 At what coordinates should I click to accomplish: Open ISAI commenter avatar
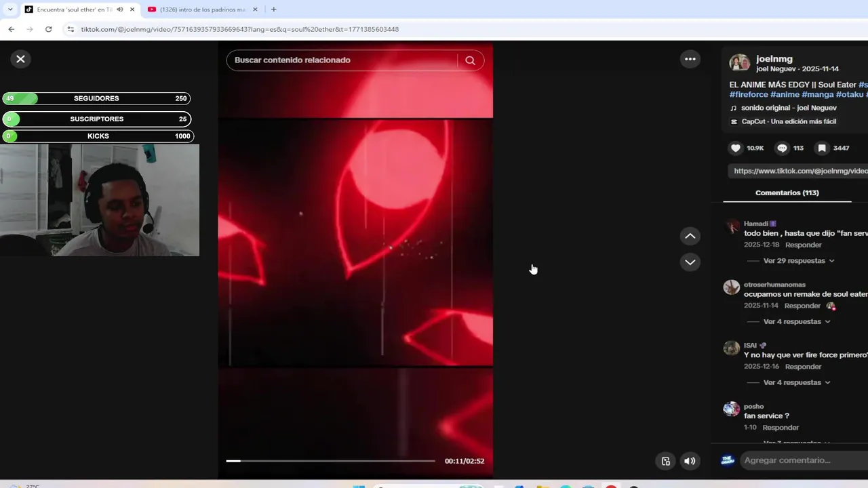(732, 348)
